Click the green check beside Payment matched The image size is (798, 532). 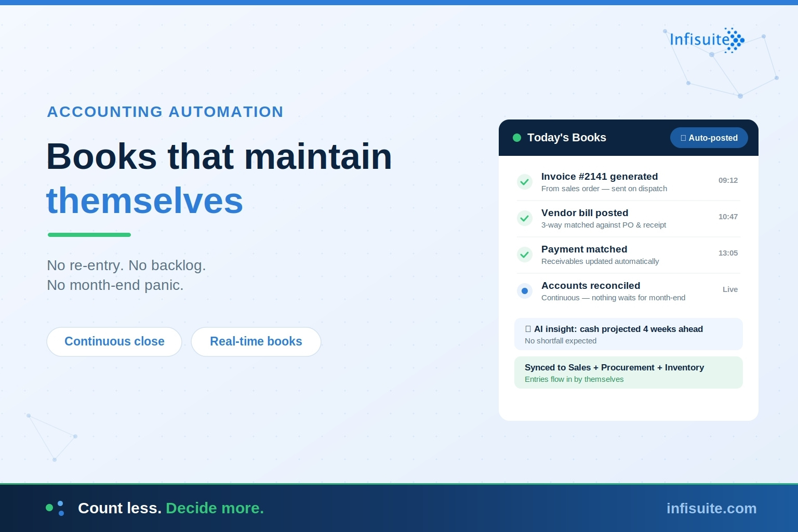(x=525, y=255)
